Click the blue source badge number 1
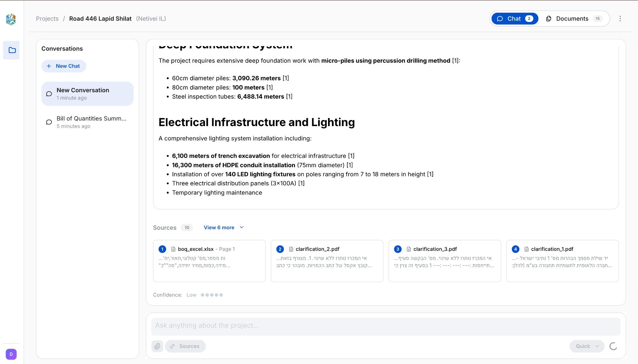This screenshot has width=638, height=364. tap(162, 249)
